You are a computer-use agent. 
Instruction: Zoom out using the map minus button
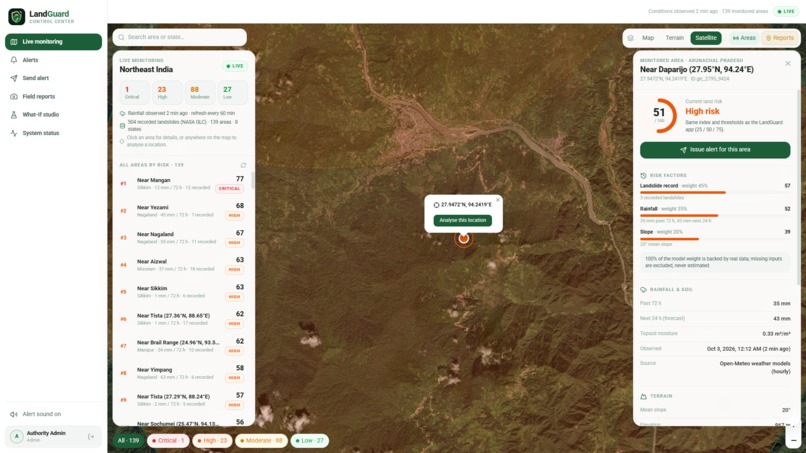793,440
